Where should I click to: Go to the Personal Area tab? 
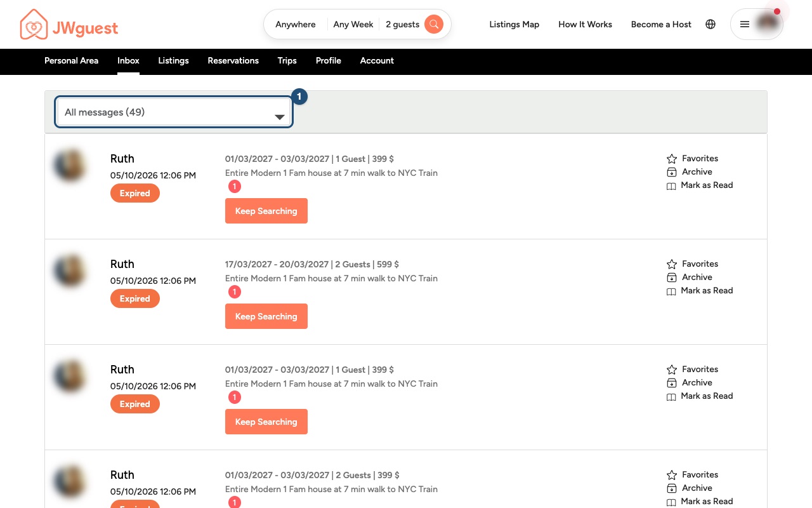(71, 61)
